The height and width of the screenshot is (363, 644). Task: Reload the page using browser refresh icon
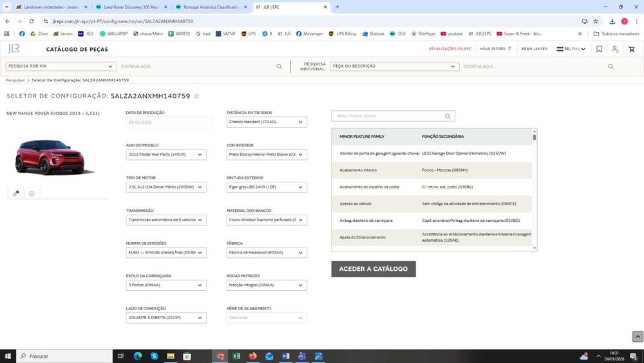[31, 21]
